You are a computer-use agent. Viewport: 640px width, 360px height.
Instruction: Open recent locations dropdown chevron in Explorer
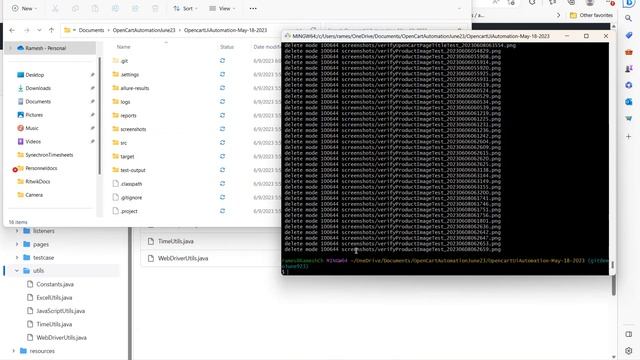[39, 30]
